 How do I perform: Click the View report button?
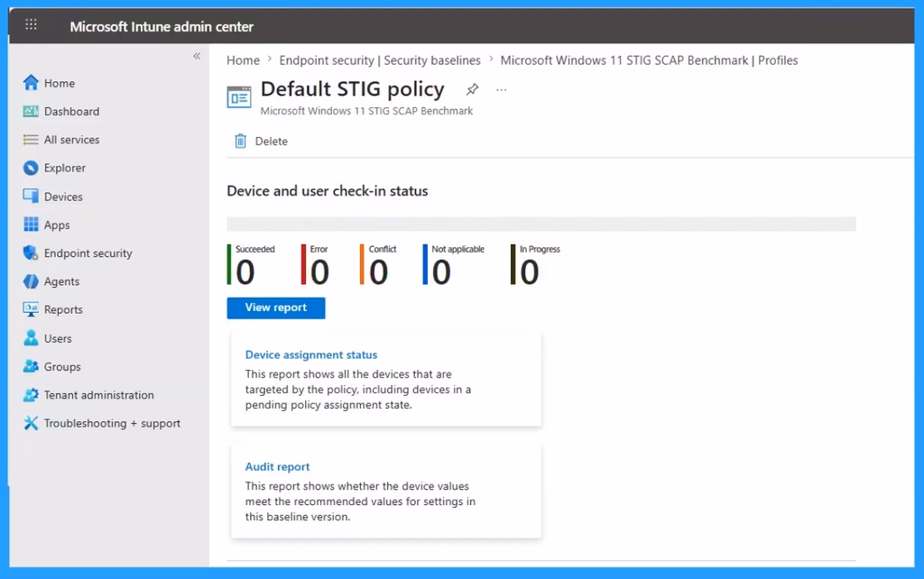[x=276, y=308]
